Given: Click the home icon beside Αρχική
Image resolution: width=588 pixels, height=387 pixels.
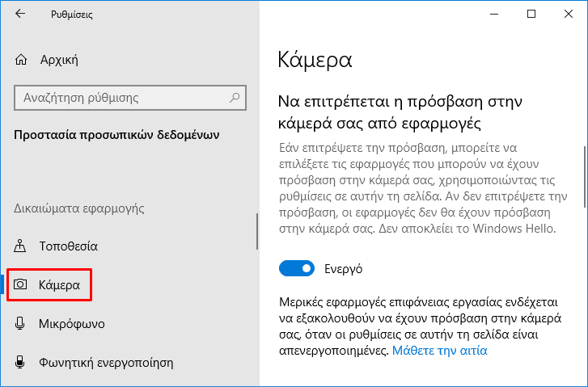Looking at the screenshot, I should 21,60.
